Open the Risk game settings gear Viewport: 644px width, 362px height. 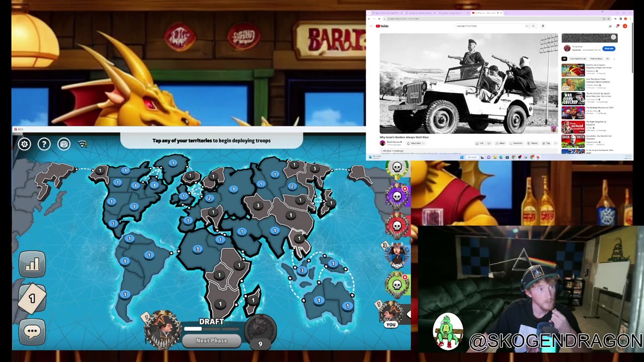click(x=24, y=144)
